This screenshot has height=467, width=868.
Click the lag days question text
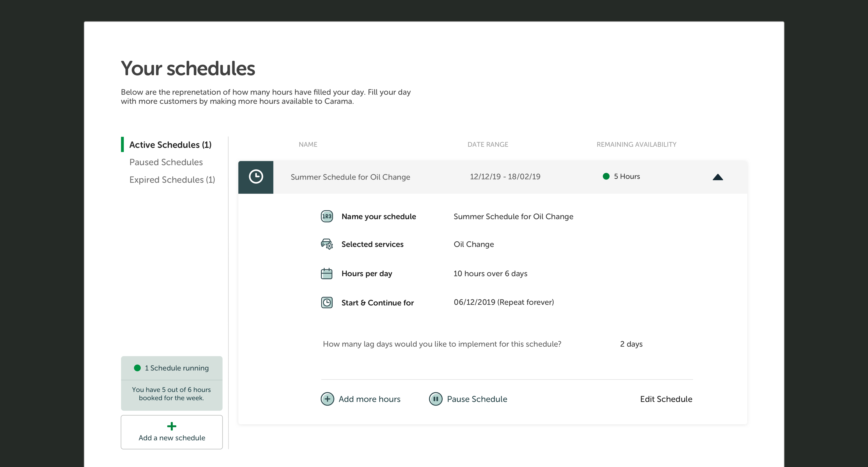click(x=442, y=344)
